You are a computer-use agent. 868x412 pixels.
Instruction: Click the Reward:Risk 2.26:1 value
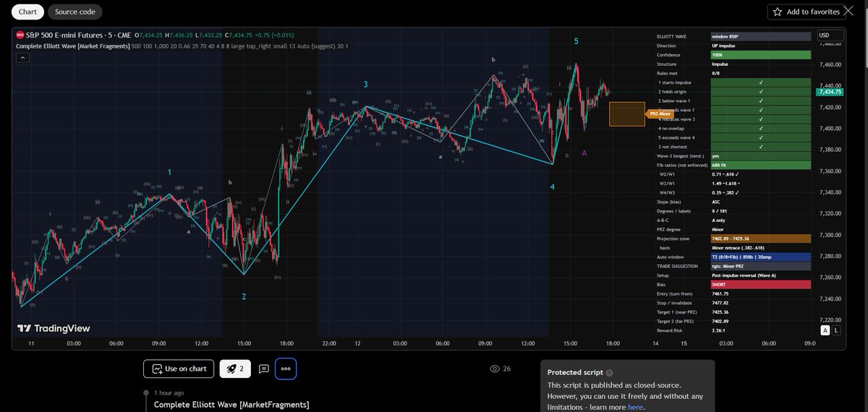pos(719,330)
